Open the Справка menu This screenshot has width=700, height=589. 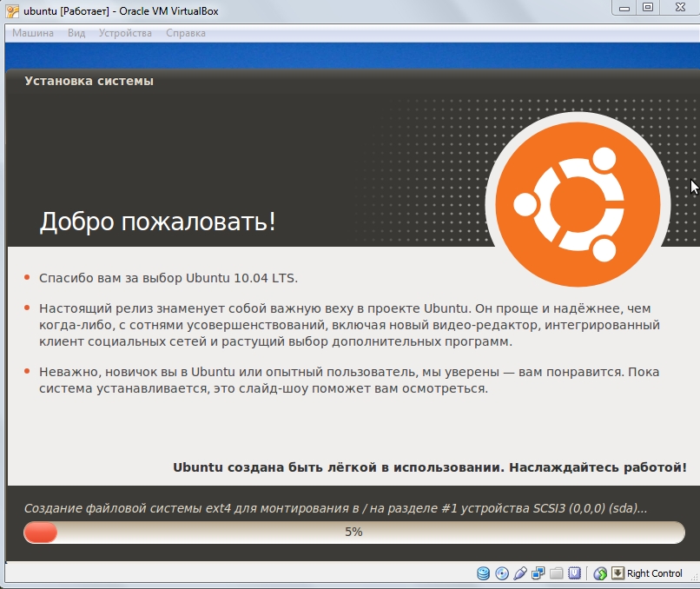186,33
